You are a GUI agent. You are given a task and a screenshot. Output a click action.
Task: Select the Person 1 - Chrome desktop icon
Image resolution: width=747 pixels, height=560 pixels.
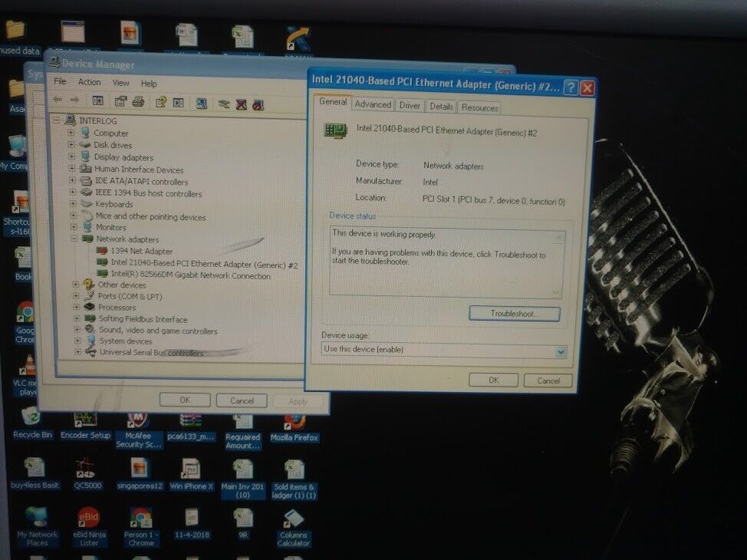pyautogui.click(x=141, y=527)
